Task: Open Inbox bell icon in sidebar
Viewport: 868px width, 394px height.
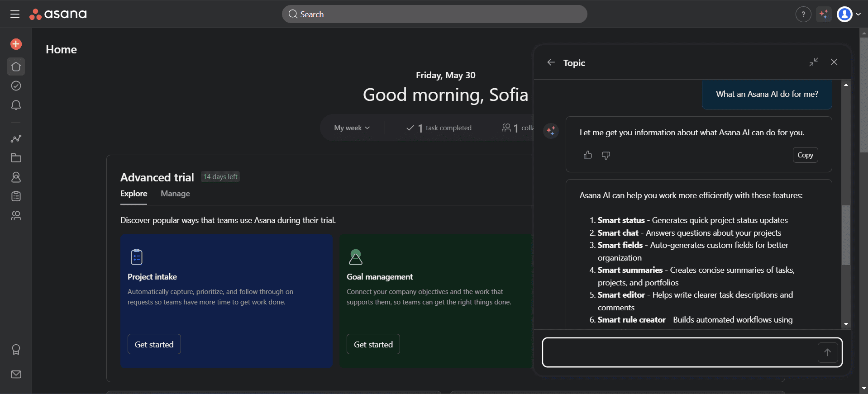Action: [x=16, y=105]
